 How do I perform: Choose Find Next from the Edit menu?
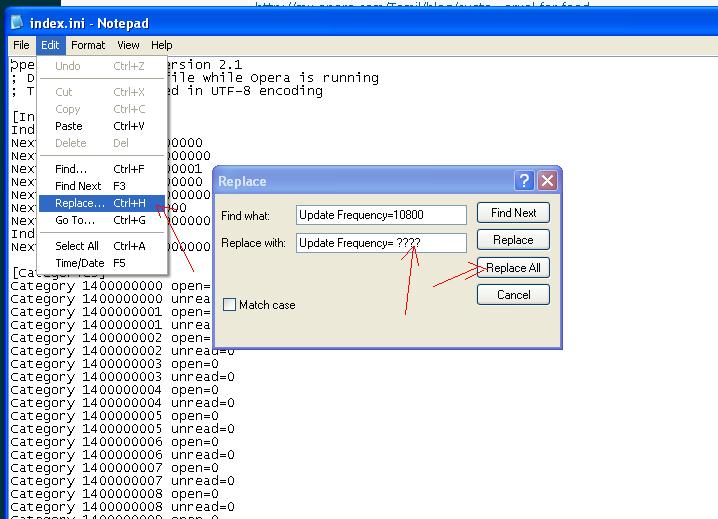(x=101, y=186)
